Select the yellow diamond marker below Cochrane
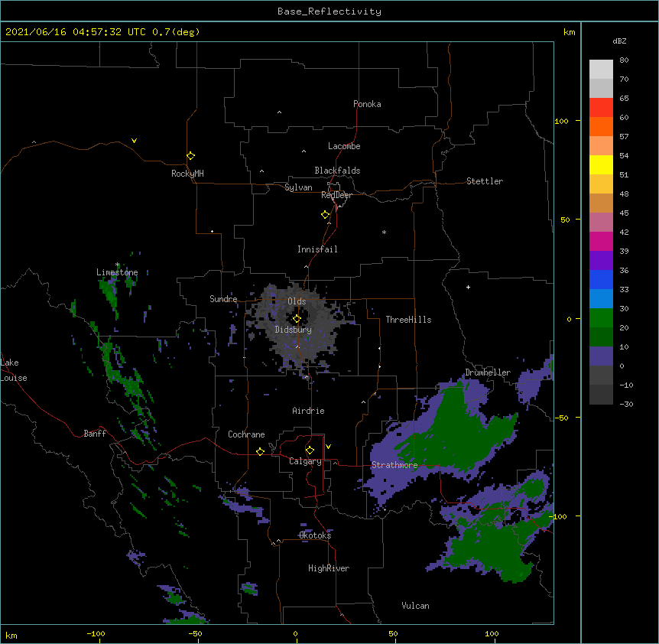 [x=260, y=451]
